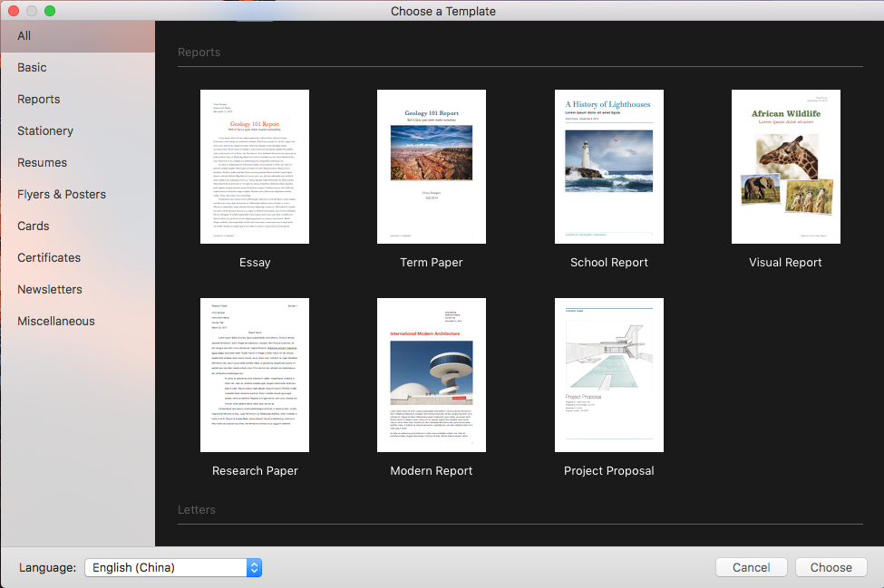This screenshot has height=588, width=884.
Task: Select the Project Proposal template thumbnail
Action: pyautogui.click(x=609, y=375)
